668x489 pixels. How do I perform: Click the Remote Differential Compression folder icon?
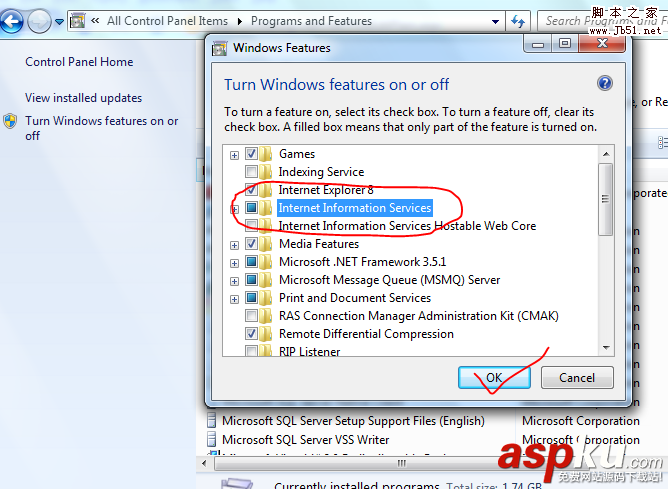click(x=265, y=334)
